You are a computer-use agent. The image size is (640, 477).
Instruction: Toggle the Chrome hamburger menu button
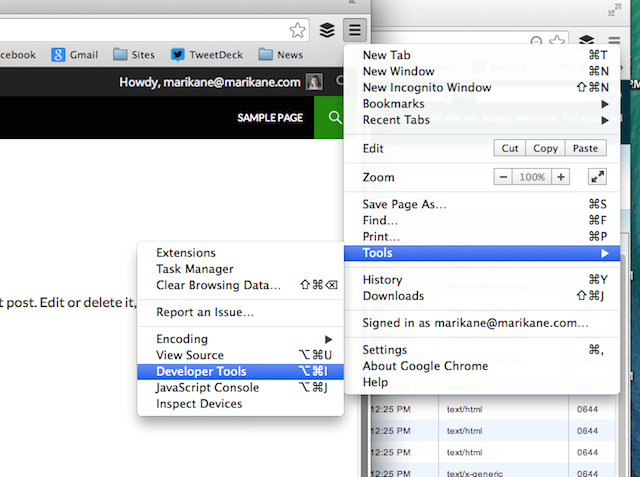pyautogui.click(x=355, y=30)
